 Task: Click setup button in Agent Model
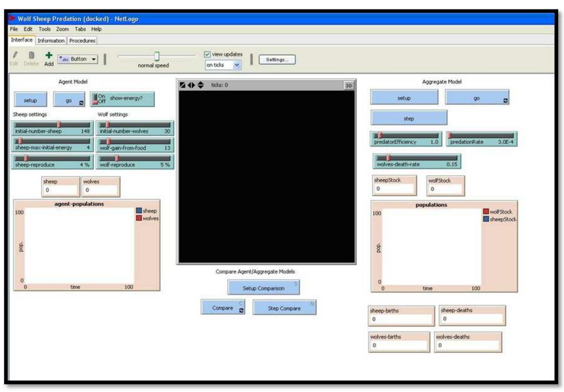[31, 100]
